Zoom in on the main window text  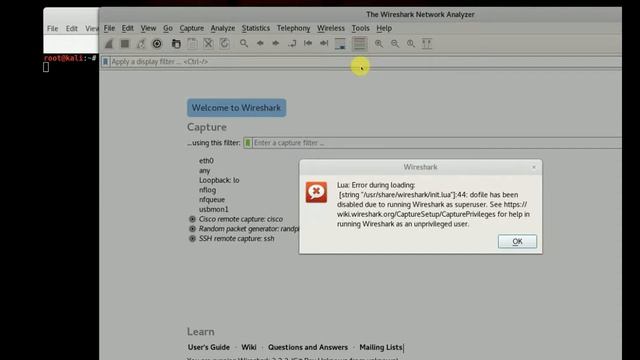[x=379, y=44]
